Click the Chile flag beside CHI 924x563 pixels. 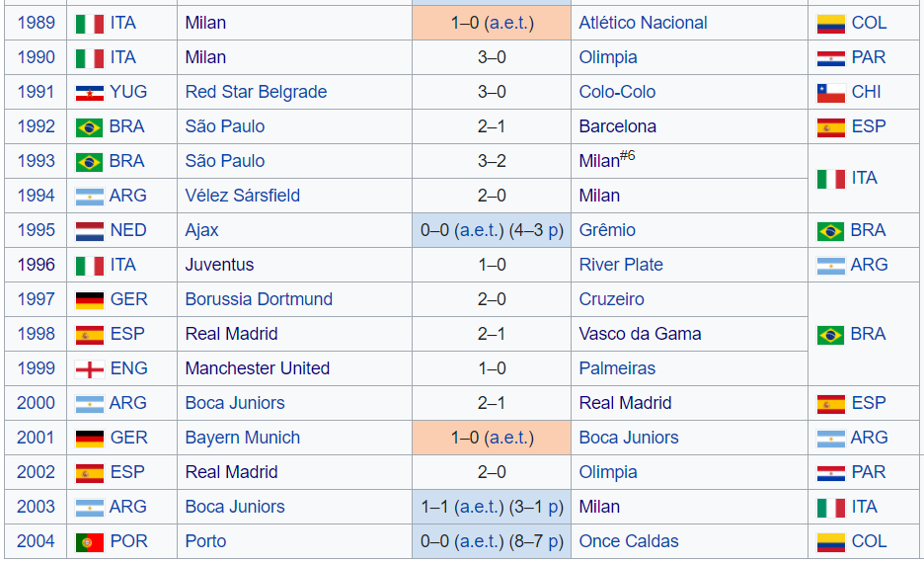click(x=830, y=93)
